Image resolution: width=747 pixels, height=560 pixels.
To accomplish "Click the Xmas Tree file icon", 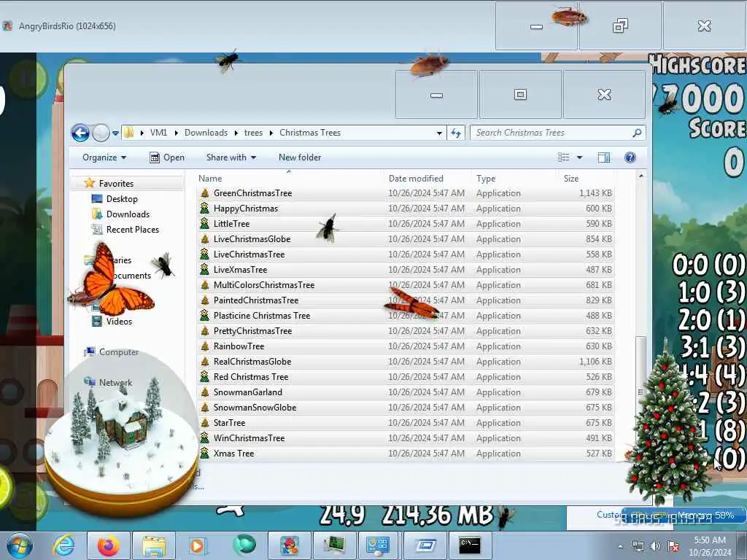I will (205, 453).
